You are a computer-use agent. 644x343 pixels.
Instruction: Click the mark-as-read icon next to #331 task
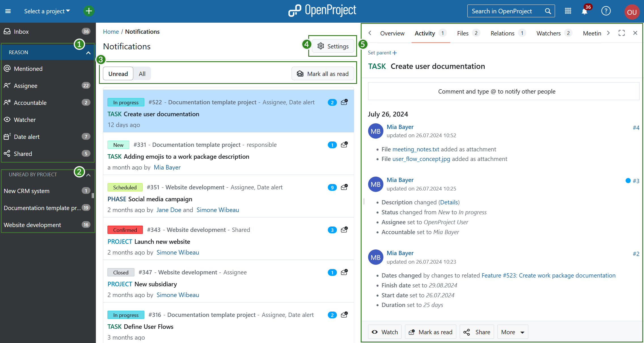pyautogui.click(x=344, y=145)
